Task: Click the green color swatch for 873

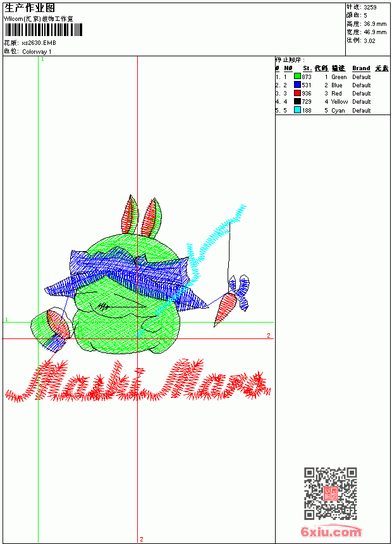Action: 297,77
